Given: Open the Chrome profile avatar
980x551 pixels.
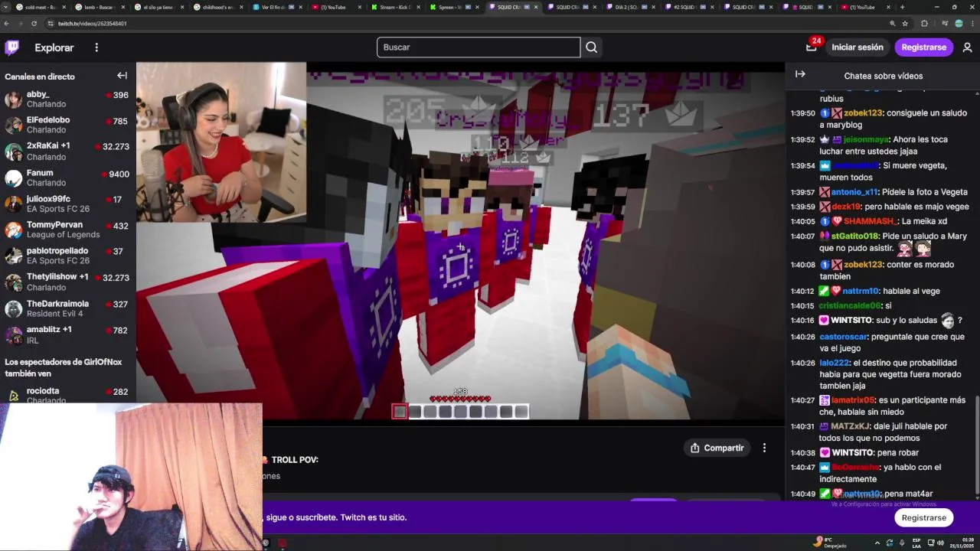Looking at the screenshot, I should tap(959, 24).
